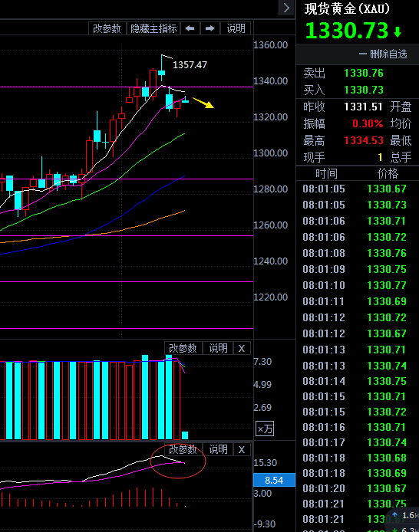Open 改参数 for the main chart
Screen dimensions: 419x532
tap(107, 28)
